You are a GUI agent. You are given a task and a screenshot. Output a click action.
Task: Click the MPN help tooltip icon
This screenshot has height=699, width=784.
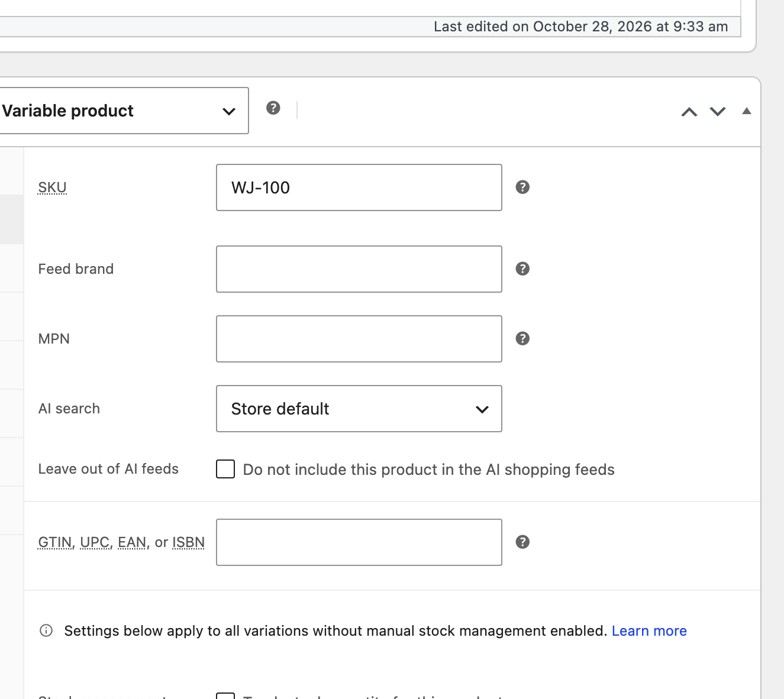pyautogui.click(x=522, y=338)
